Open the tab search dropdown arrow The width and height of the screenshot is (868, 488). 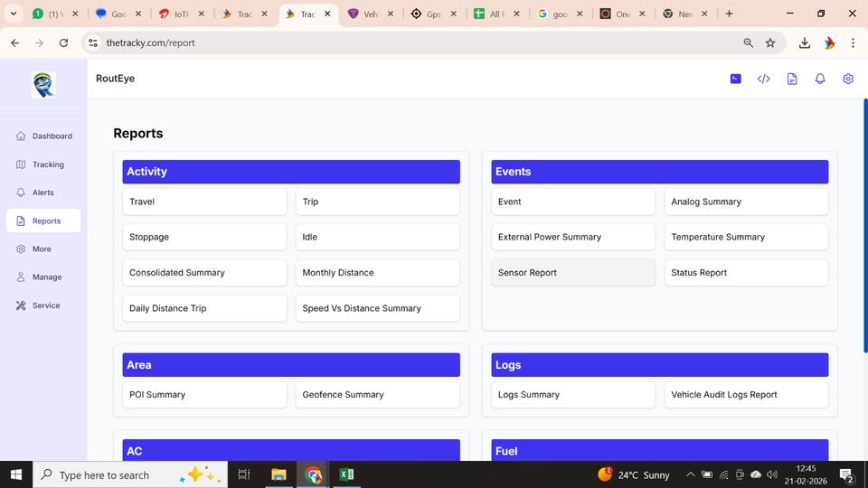[x=14, y=14]
